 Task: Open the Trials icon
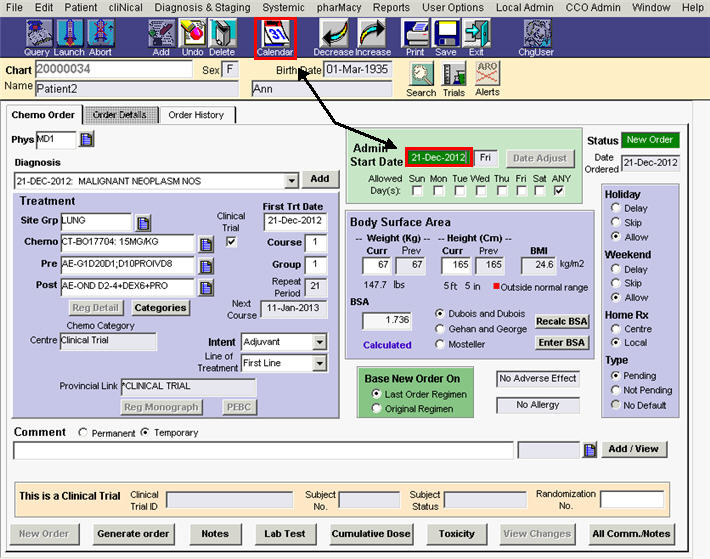[x=454, y=74]
